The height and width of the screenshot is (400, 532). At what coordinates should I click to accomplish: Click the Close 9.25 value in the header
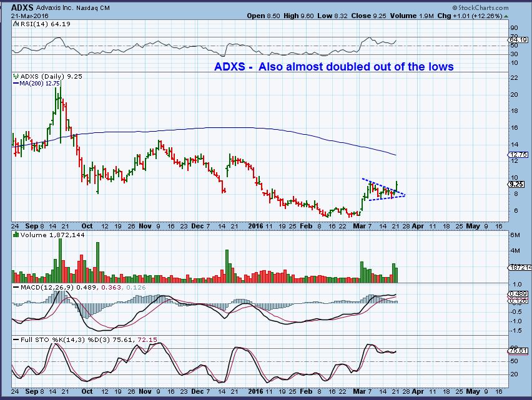click(x=368, y=16)
